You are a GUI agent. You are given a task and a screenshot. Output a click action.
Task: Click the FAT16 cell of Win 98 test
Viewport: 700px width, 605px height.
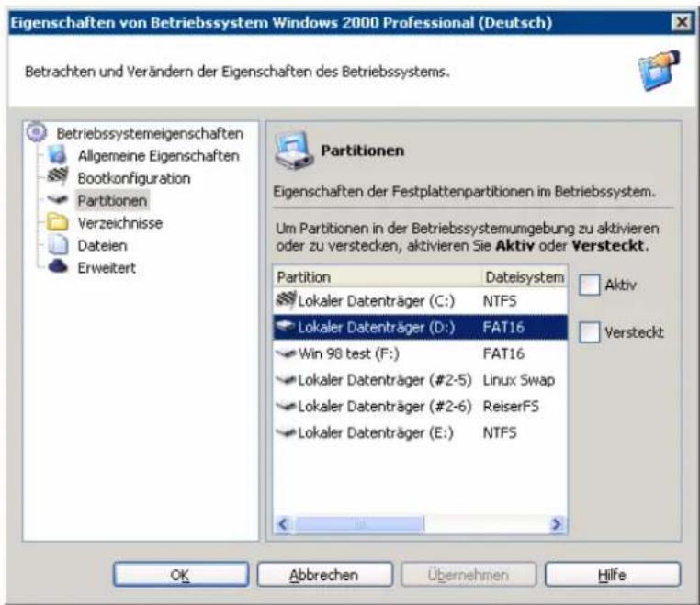[x=503, y=353]
